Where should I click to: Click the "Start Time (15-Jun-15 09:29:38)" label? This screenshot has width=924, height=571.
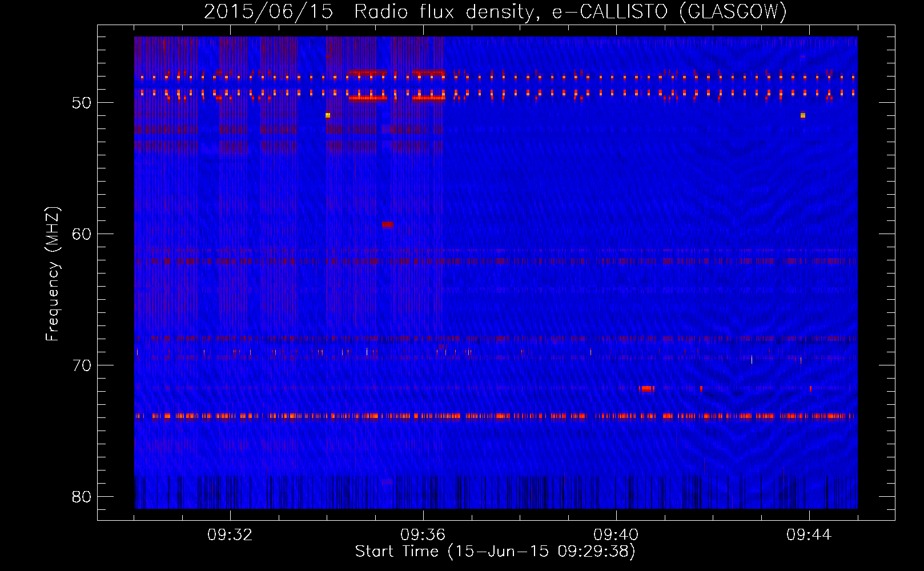click(x=495, y=552)
